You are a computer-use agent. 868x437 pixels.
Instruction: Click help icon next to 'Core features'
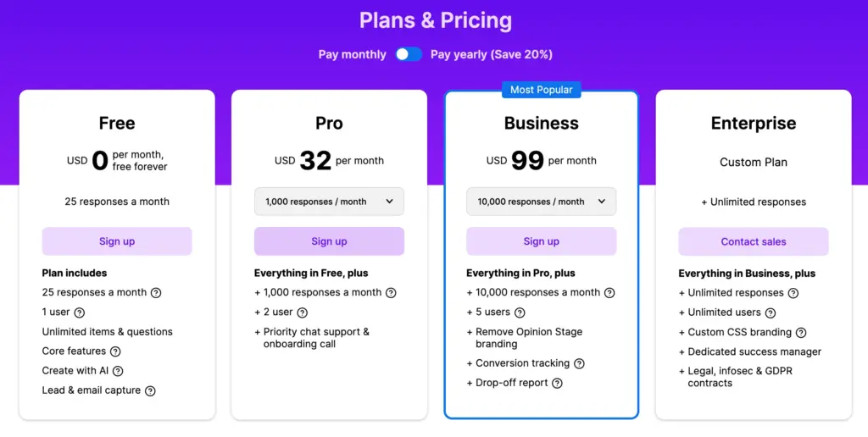click(115, 351)
